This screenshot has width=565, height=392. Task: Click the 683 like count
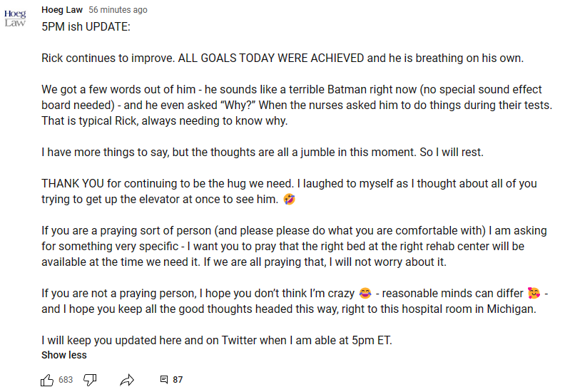(x=66, y=380)
